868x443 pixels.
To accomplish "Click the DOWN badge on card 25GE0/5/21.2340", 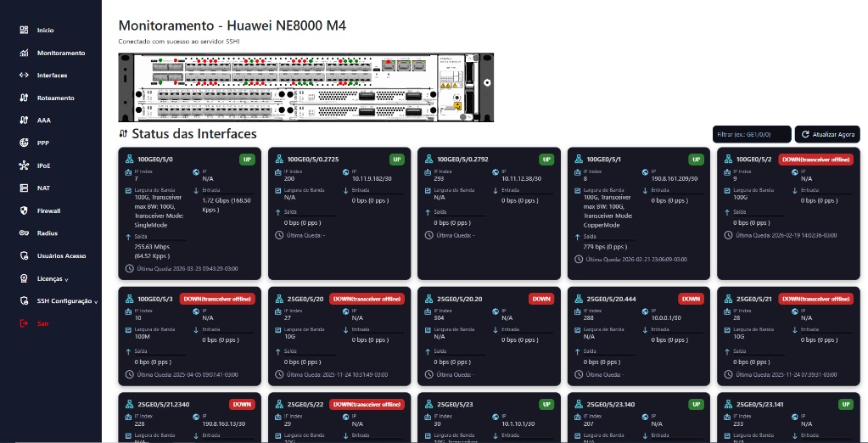I will (242, 405).
